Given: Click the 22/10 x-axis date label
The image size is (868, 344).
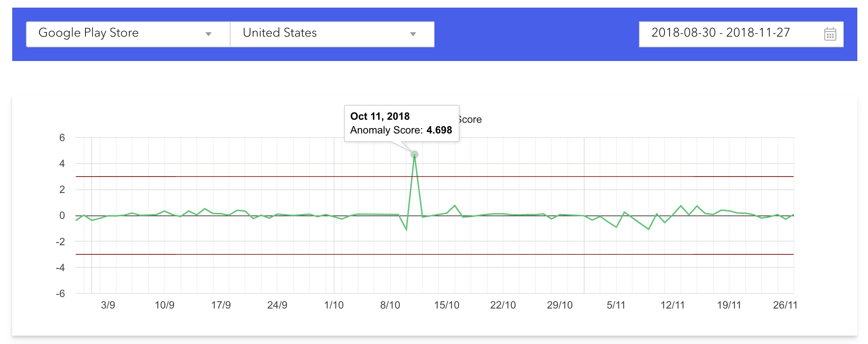Looking at the screenshot, I should pos(503,305).
